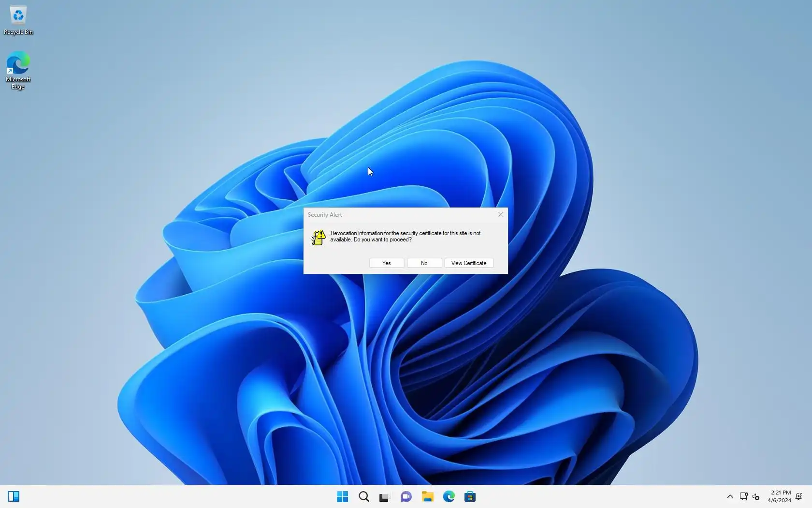Open Microsoft Store from the taskbar
This screenshot has width=812, height=508.
tap(470, 497)
